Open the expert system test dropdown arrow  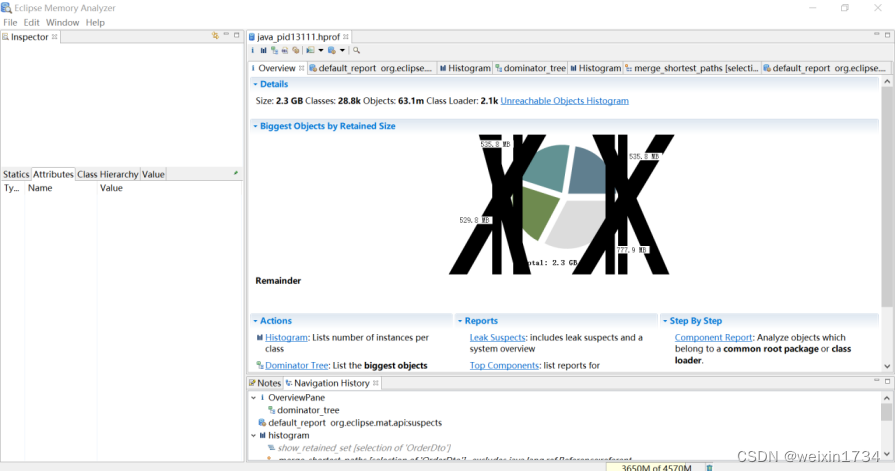[x=321, y=50]
